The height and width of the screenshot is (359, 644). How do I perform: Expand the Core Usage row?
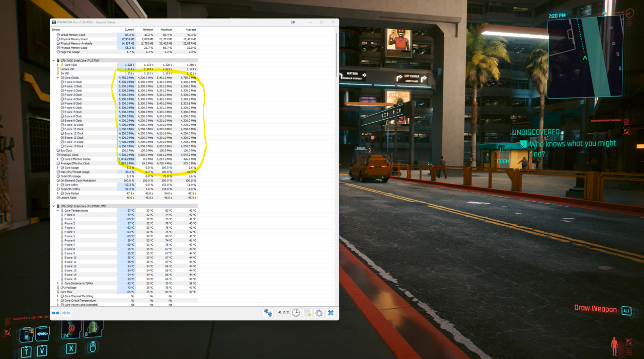pos(58,167)
